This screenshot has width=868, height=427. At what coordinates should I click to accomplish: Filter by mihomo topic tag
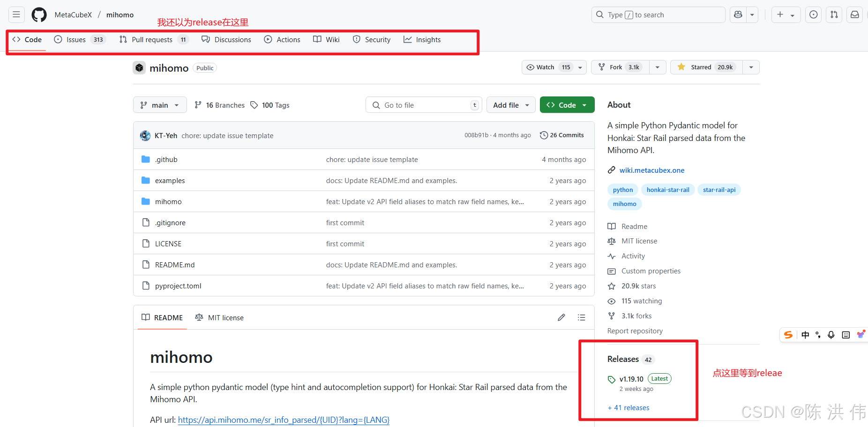point(625,204)
